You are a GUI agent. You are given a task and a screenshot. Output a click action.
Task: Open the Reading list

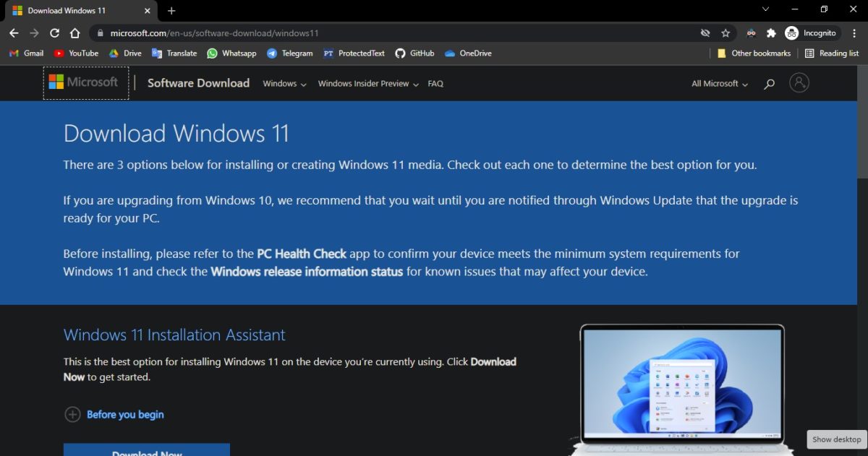click(x=832, y=53)
